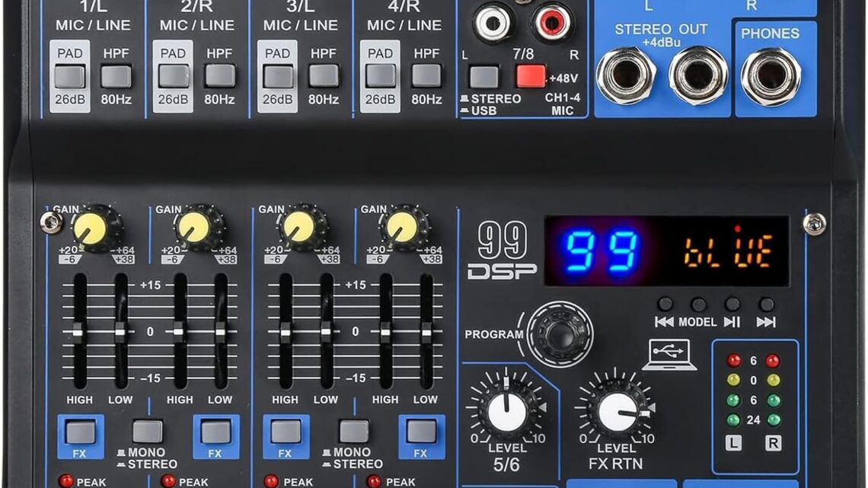Viewport: 868px width, 488px height.
Task: Click the MODEL button
Action: tap(699, 304)
